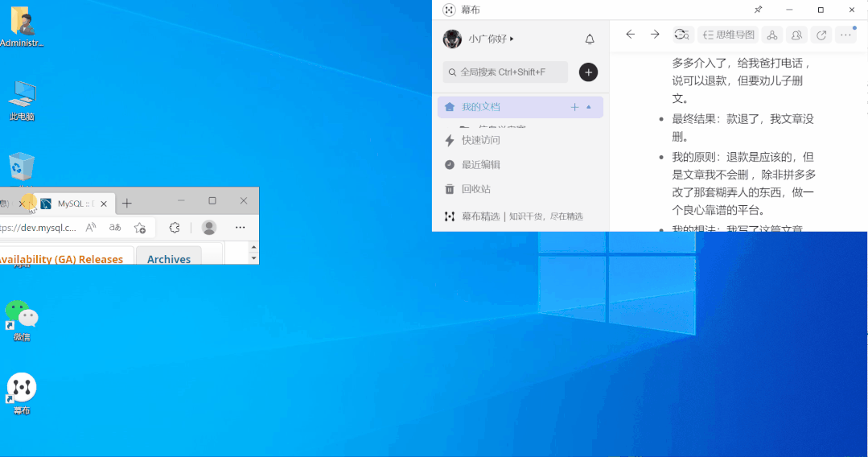
Task: Click the 幕布 logo in the title bar
Action: (449, 10)
